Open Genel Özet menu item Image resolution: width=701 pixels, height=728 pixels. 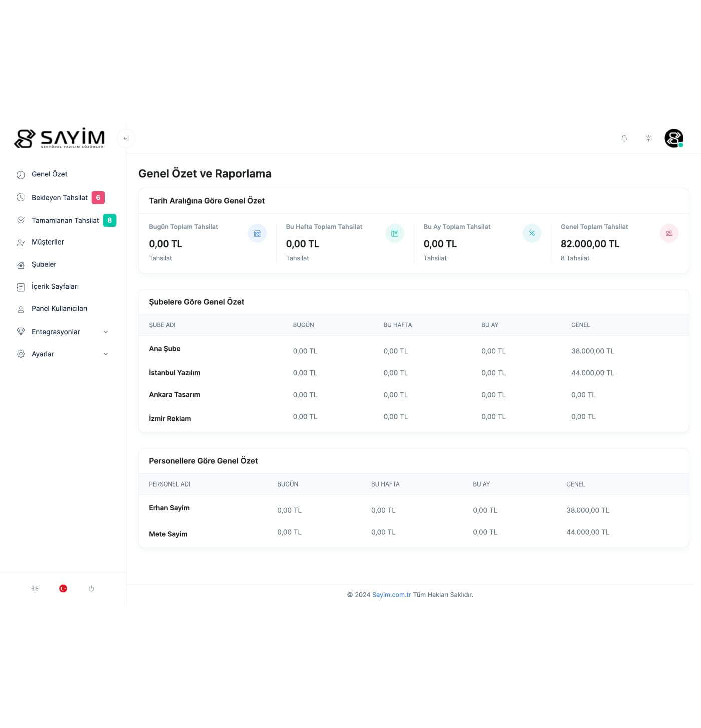click(49, 174)
